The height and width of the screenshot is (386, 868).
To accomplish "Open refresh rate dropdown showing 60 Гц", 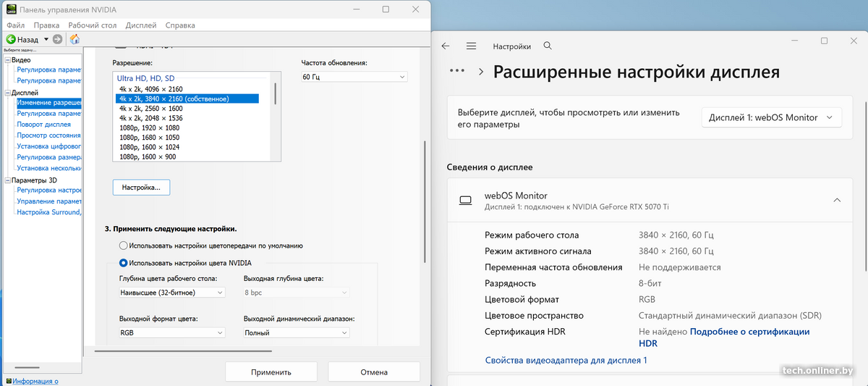I will click(x=354, y=77).
